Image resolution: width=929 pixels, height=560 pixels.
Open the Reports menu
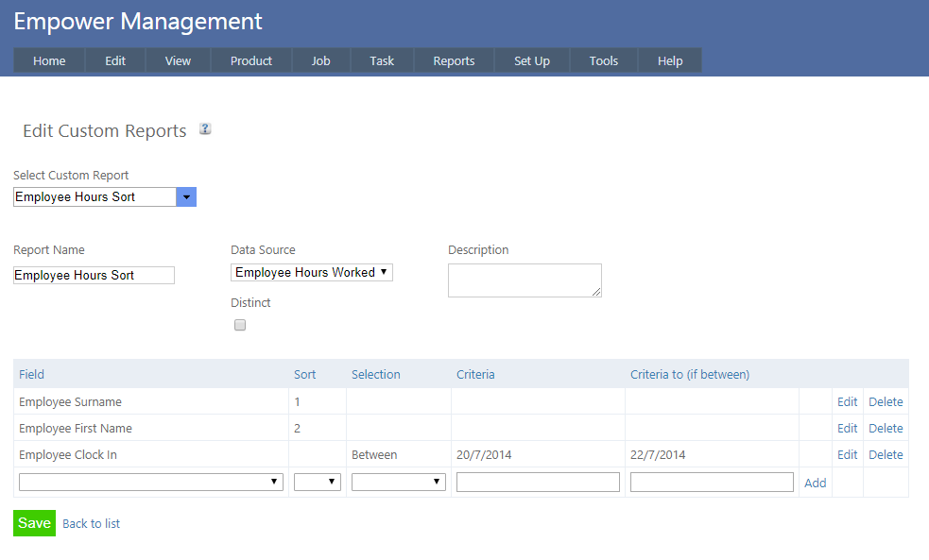pos(454,60)
